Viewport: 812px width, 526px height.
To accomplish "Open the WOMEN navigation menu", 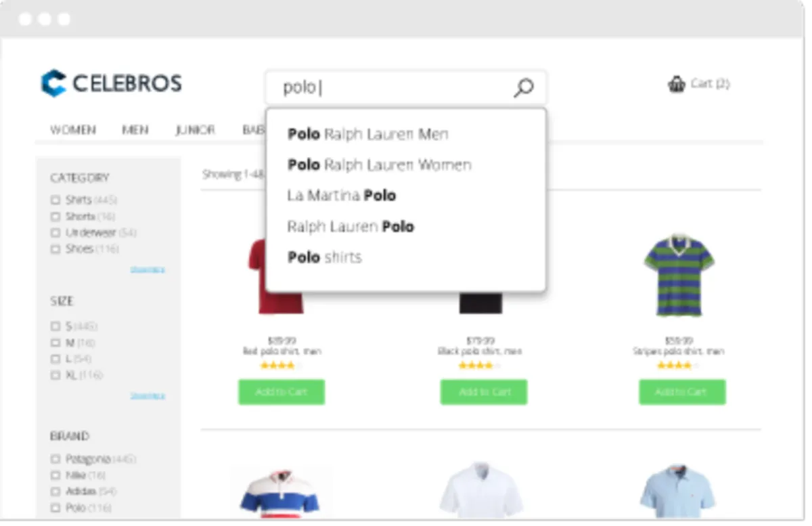I will pos(73,130).
